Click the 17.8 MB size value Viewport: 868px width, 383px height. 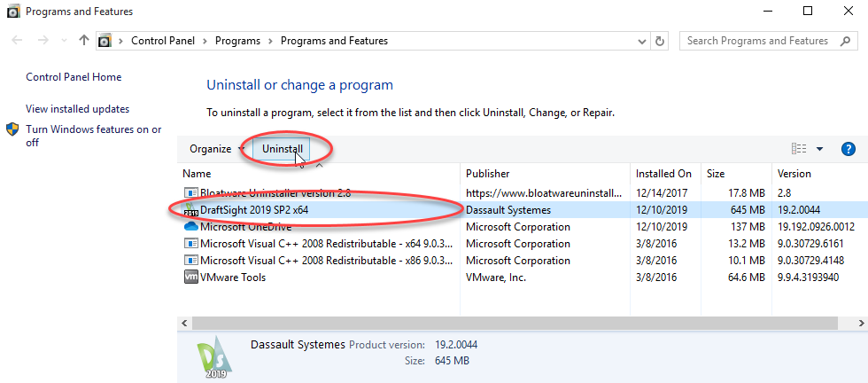pos(746,193)
